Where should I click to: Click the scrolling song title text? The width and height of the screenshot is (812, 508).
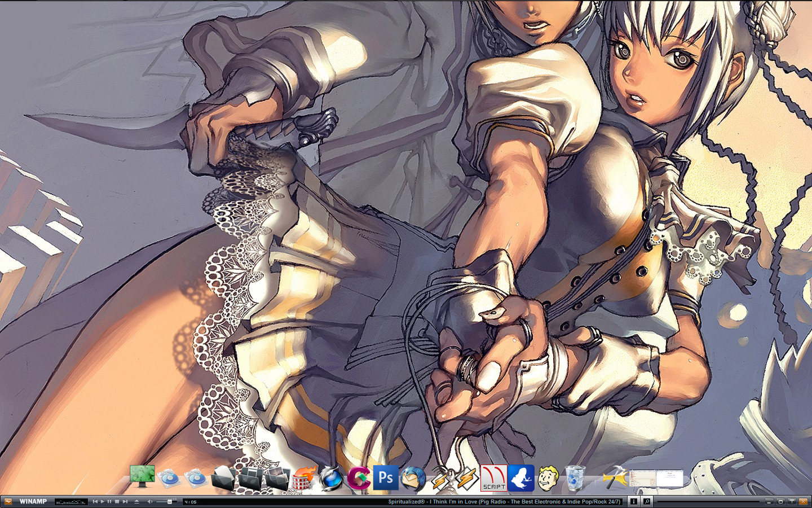[x=504, y=501]
